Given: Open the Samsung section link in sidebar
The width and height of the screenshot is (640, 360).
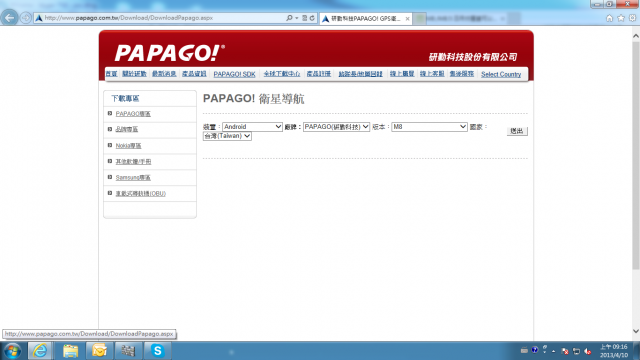Looking at the screenshot, I should tap(133, 178).
